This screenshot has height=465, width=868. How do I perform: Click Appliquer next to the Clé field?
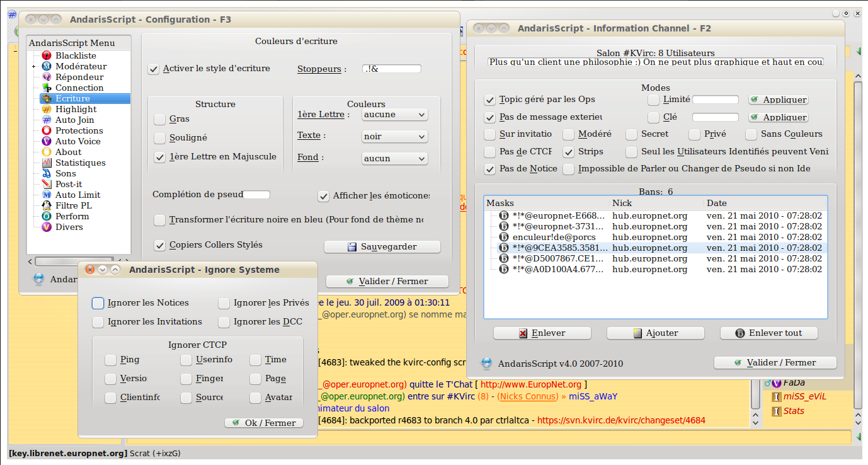[779, 117]
